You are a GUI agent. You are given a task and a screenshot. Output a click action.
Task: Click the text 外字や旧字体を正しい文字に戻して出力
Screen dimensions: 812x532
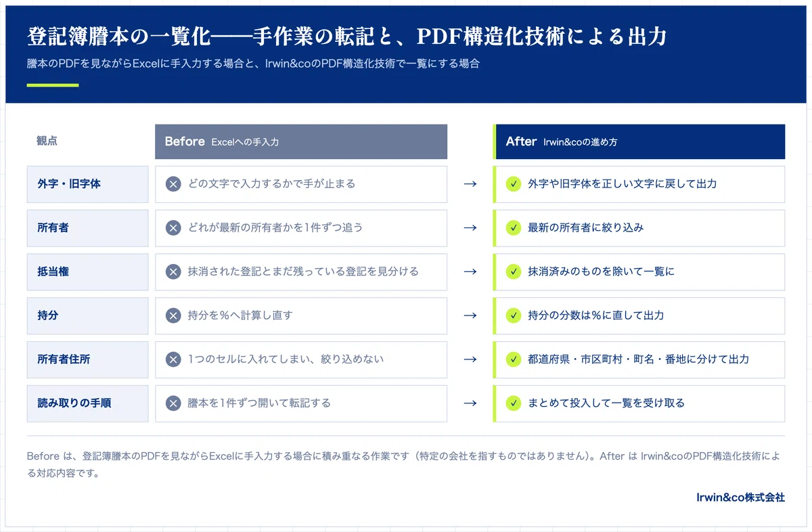coord(623,184)
